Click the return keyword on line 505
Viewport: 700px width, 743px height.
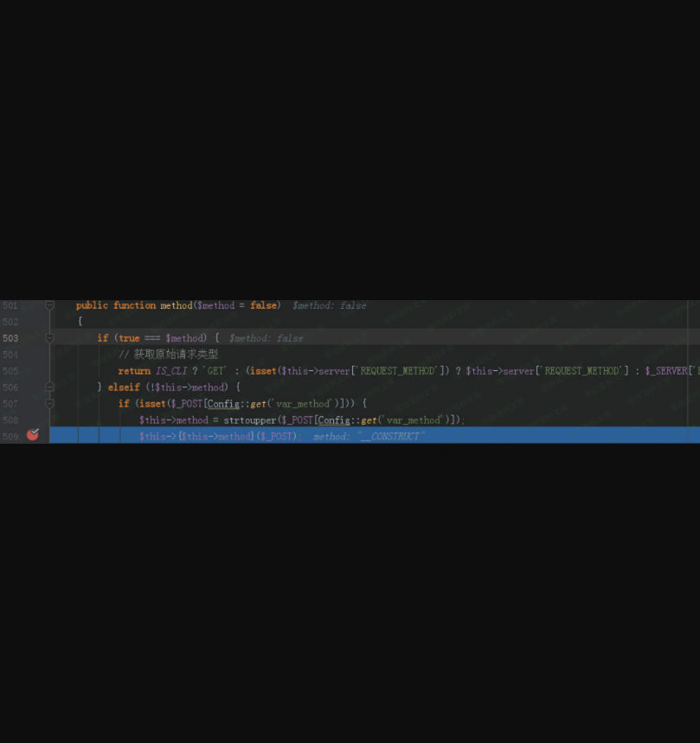click(x=134, y=371)
